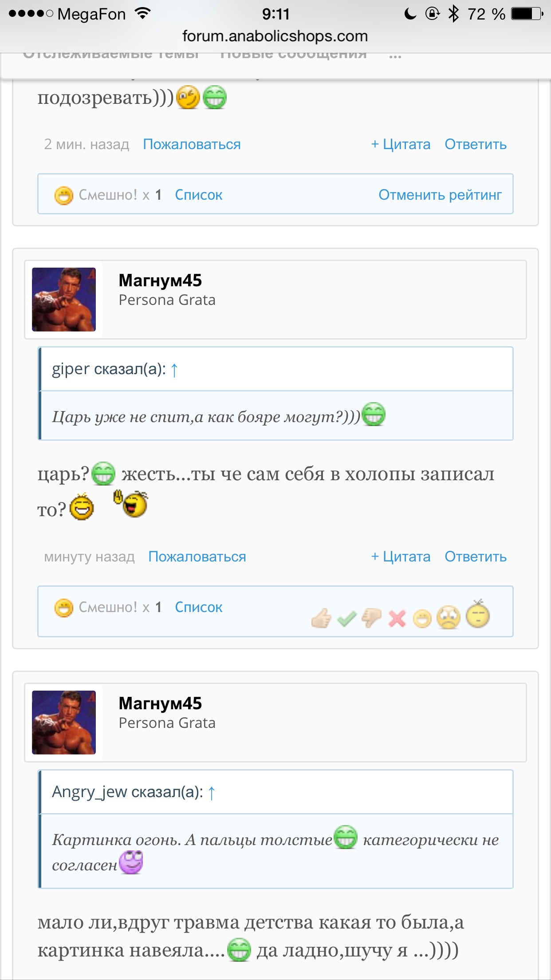Click '+ Цитата' on the Магнум45 царь post
Screen dimensions: 551x980
point(401,557)
